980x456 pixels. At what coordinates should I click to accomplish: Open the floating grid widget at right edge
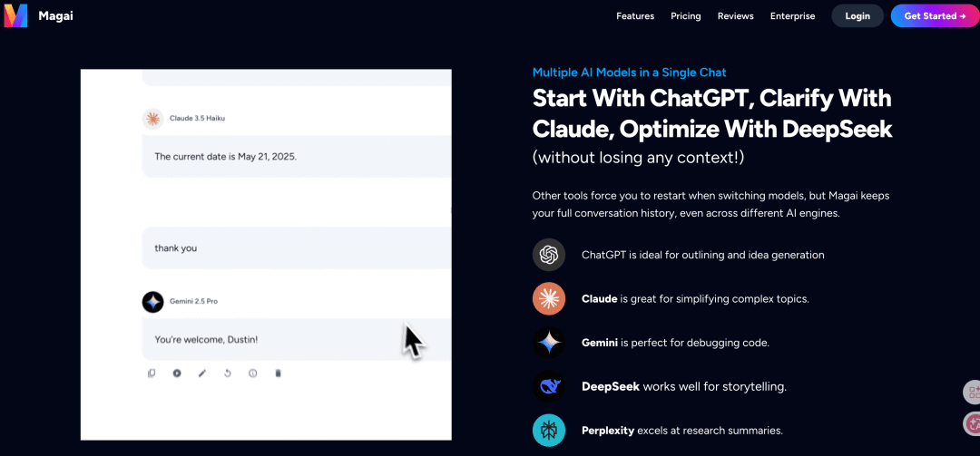[973, 393]
